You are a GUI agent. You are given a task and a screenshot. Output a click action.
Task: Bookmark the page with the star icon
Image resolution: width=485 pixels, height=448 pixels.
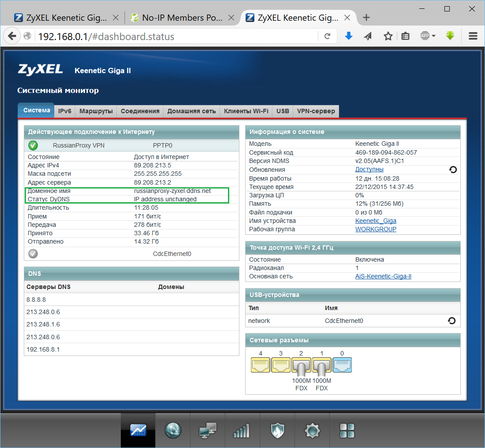point(388,36)
